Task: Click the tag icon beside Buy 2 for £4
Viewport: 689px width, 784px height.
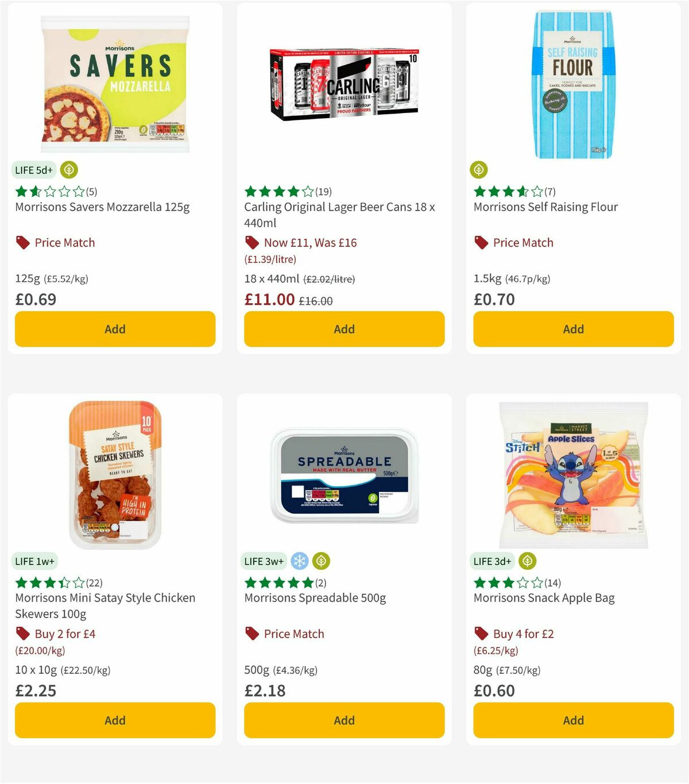Action: [x=22, y=634]
